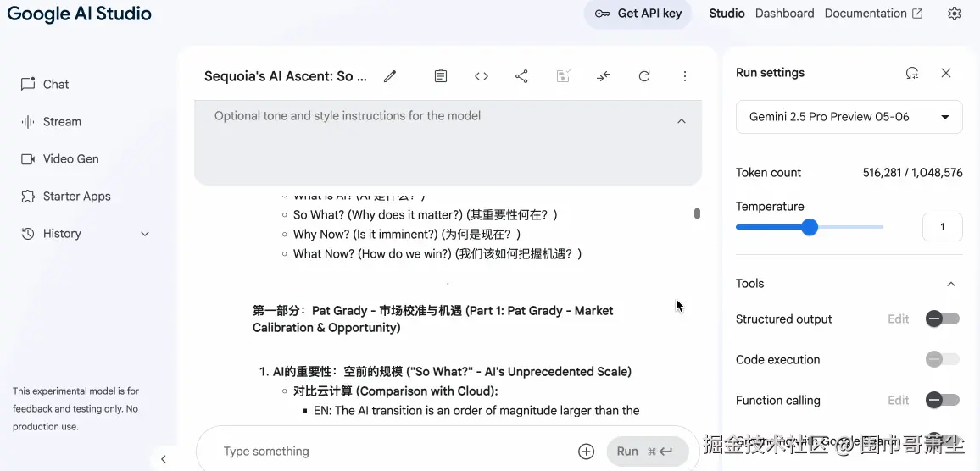980x471 pixels.
Task: Toggle Structured output switch
Action: pyautogui.click(x=943, y=319)
